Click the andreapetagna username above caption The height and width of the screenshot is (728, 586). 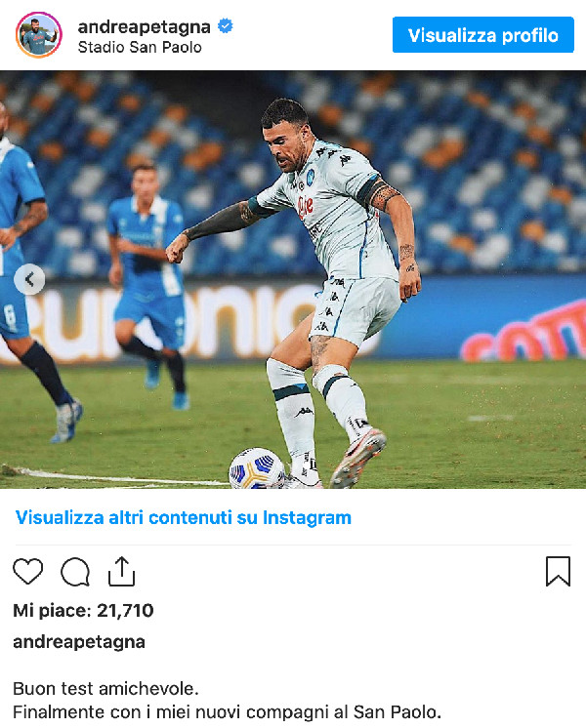coord(79,642)
